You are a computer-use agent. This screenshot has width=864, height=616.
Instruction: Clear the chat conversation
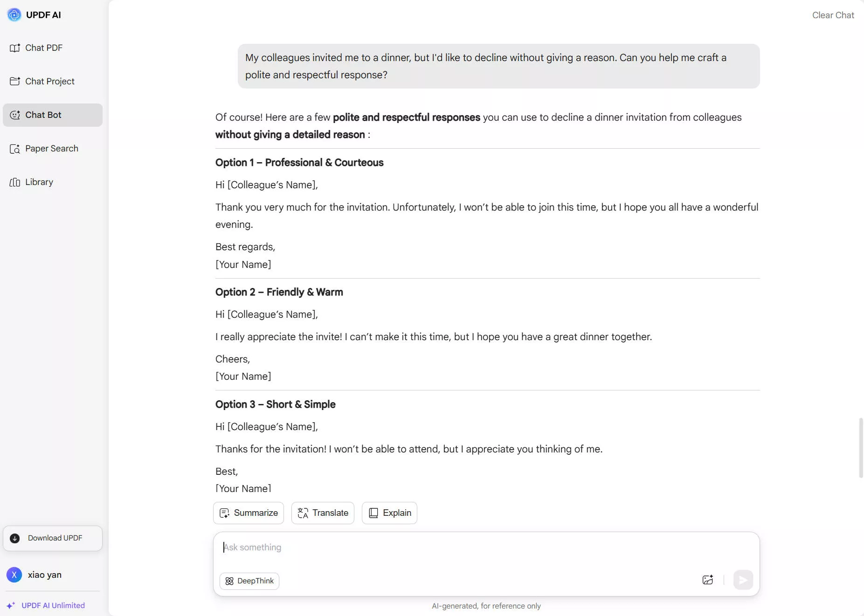pyautogui.click(x=833, y=15)
